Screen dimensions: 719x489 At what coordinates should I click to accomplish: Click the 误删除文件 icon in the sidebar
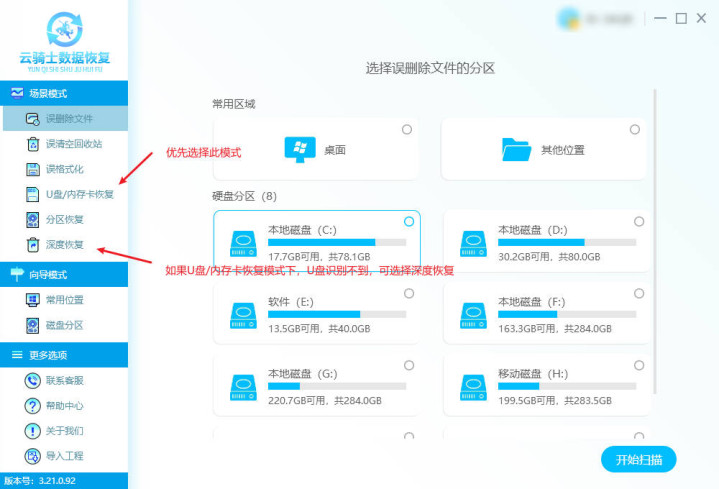(33, 119)
